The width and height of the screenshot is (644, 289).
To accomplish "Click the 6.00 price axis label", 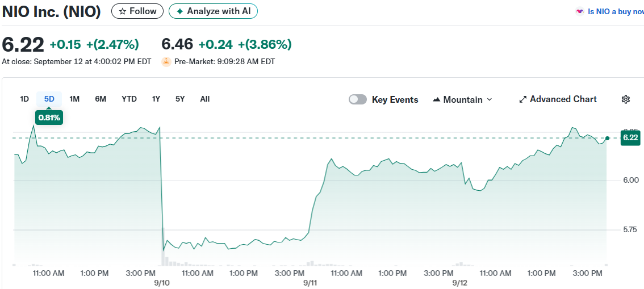I will pyautogui.click(x=631, y=181).
